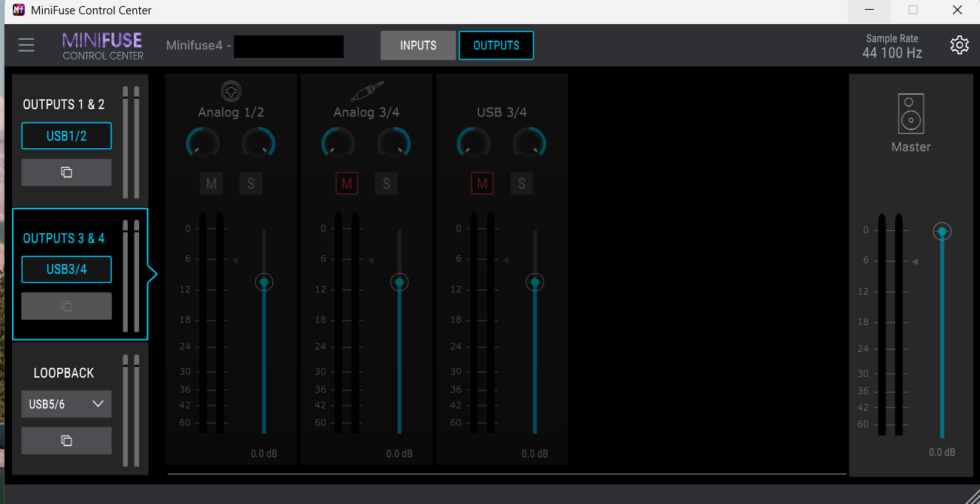Click copy icon under Loopback section
Image resolution: width=980 pixels, height=504 pixels.
coord(66,441)
